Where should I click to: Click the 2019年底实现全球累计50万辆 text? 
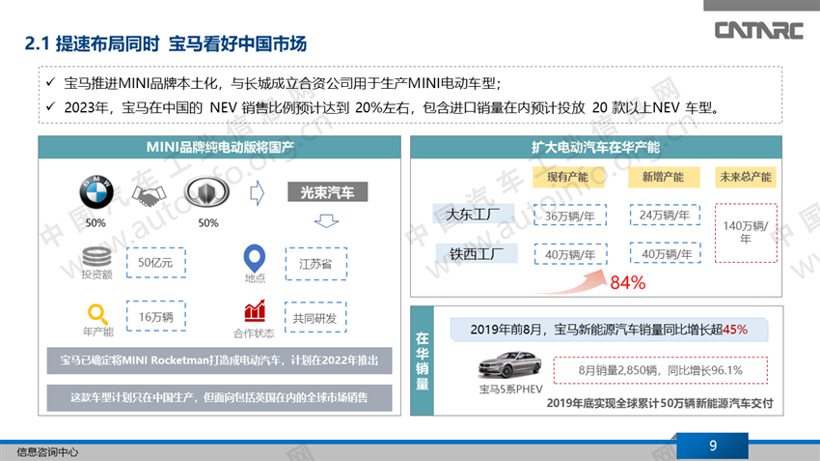[659, 403]
